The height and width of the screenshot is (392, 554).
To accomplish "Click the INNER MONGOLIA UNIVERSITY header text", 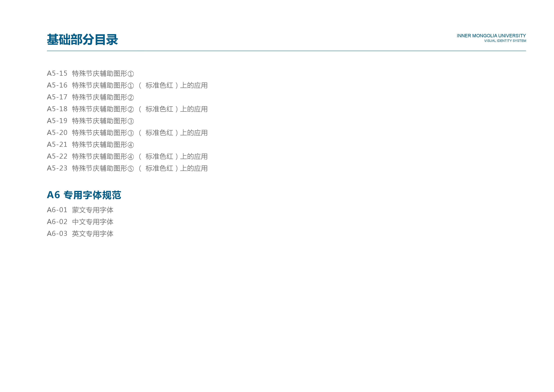I will click(x=491, y=36).
